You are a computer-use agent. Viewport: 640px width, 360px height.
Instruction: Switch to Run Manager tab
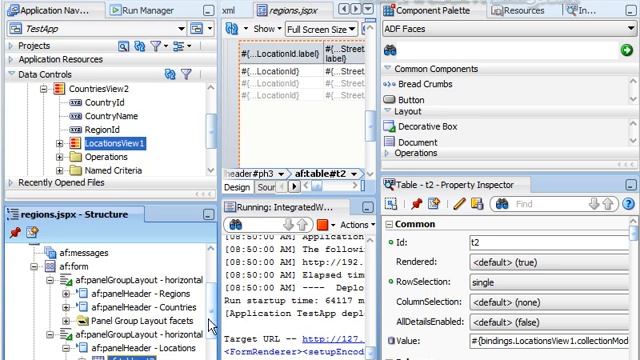142,10
